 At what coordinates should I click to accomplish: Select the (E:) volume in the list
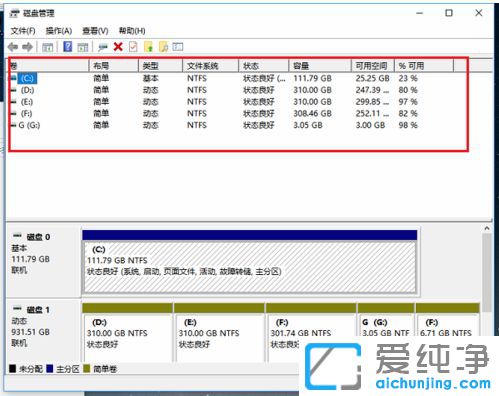tap(27, 102)
